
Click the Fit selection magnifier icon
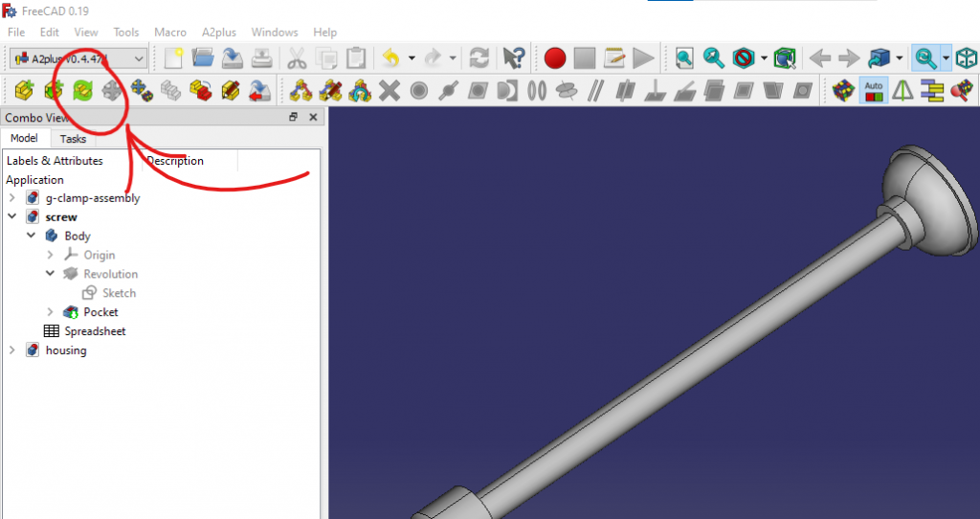[x=714, y=58]
